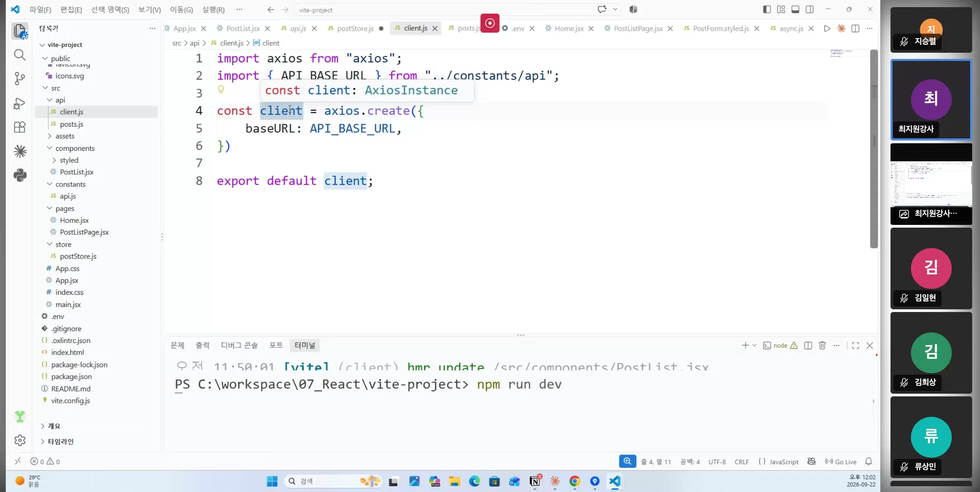
Task: Open the Run and Debug view
Action: [x=19, y=103]
